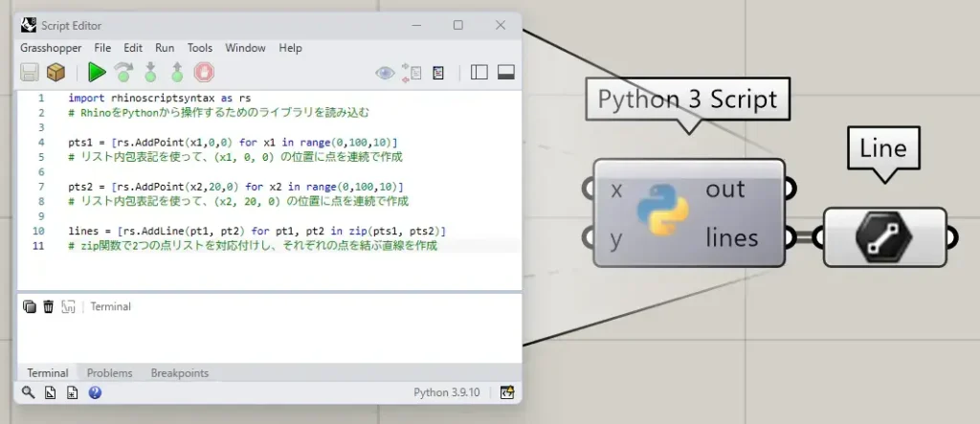Viewport: 980px width, 424px height.
Task: Toggle the left sidebar panel layout button
Action: [x=480, y=72]
